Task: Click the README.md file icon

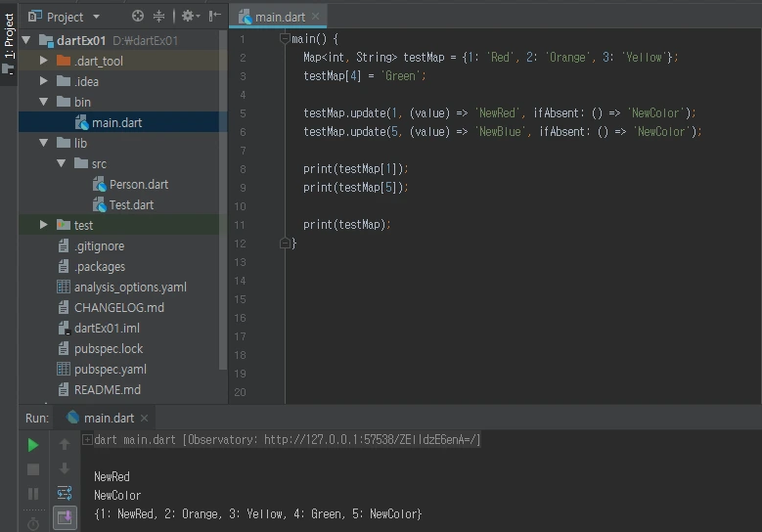Action: [x=64, y=389]
